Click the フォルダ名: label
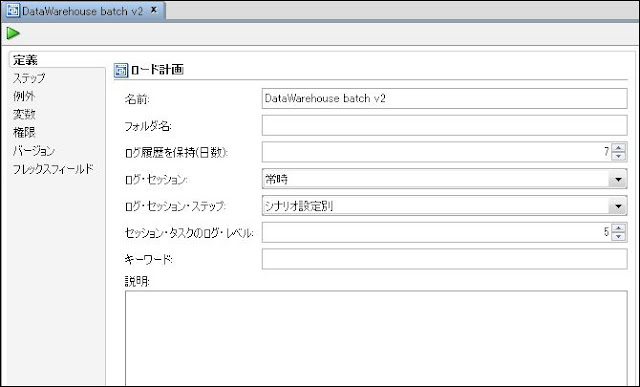Screen dimensions: 640x387 tap(148, 126)
